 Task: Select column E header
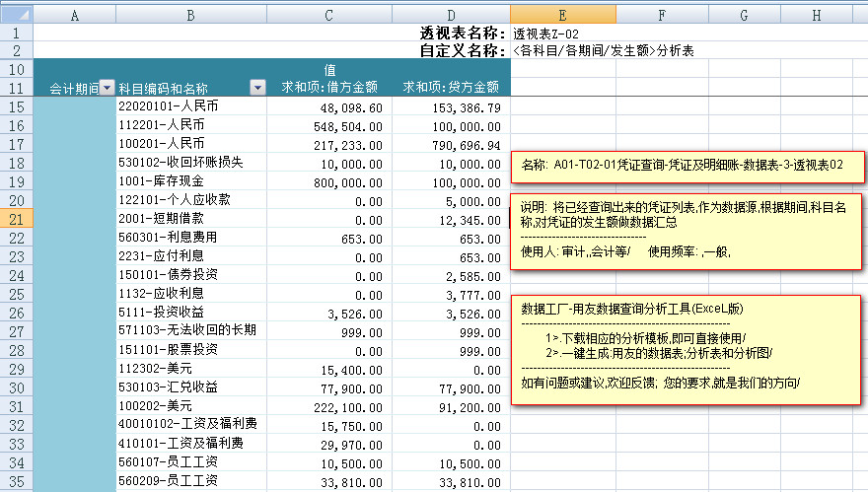point(561,16)
